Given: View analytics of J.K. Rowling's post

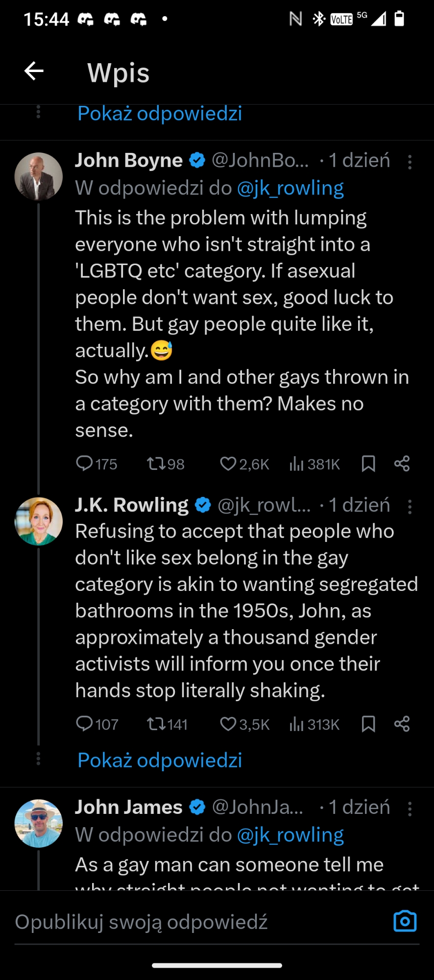Looking at the screenshot, I should pos(297,724).
